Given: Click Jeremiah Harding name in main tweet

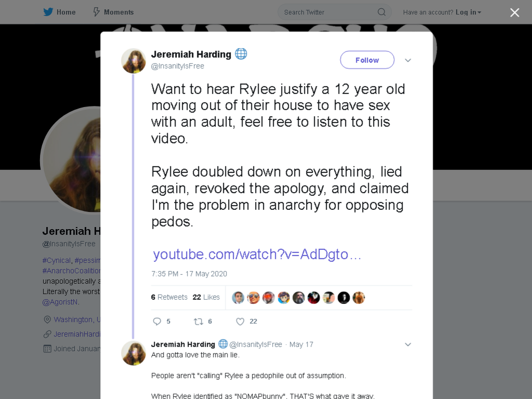Looking at the screenshot, I should pyautogui.click(x=191, y=54).
